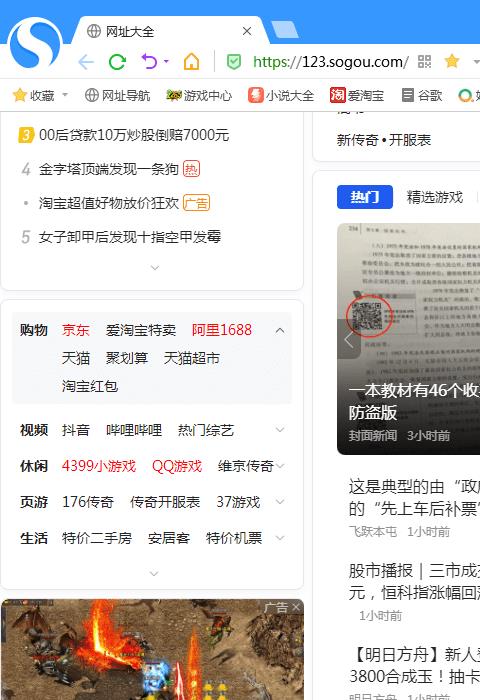Open 谷歌 bookmark

tap(422, 95)
